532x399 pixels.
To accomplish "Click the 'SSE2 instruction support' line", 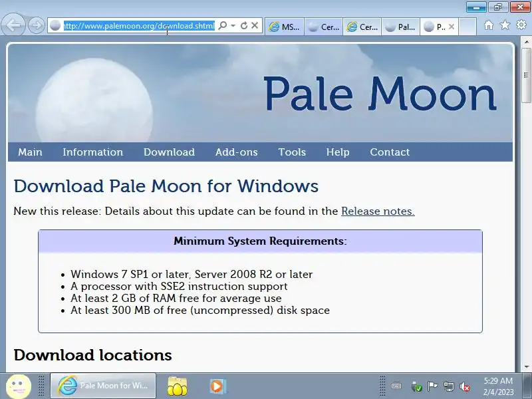I will (179, 286).
